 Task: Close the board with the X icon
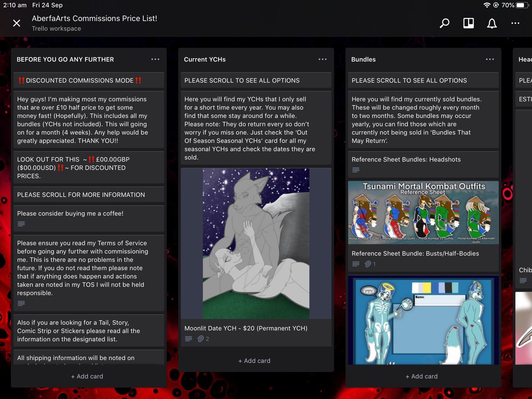click(x=16, y=23)
